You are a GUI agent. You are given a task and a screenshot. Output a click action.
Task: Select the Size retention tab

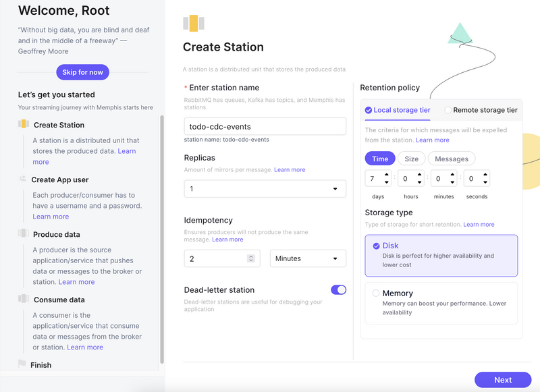pos(411,159)
